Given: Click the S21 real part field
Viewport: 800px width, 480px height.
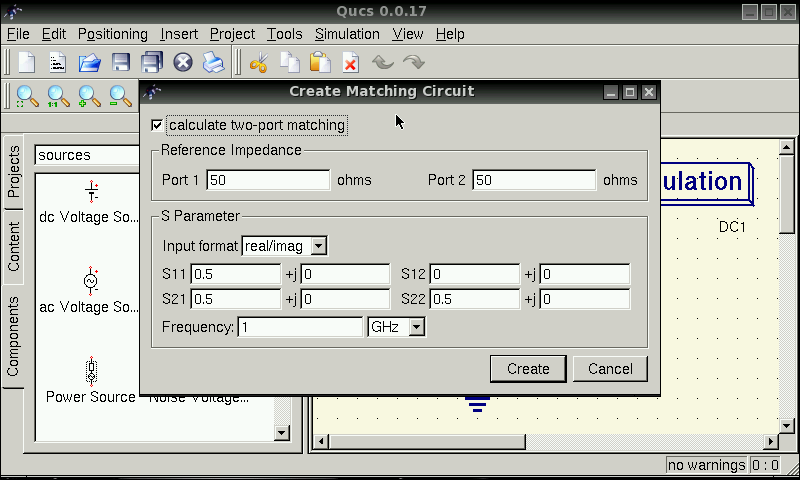Looking at the screenshot, I should point(235,299).
